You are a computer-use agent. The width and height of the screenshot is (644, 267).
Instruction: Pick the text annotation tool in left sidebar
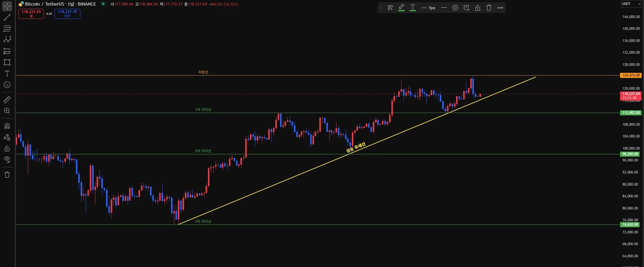click(7, 73)
